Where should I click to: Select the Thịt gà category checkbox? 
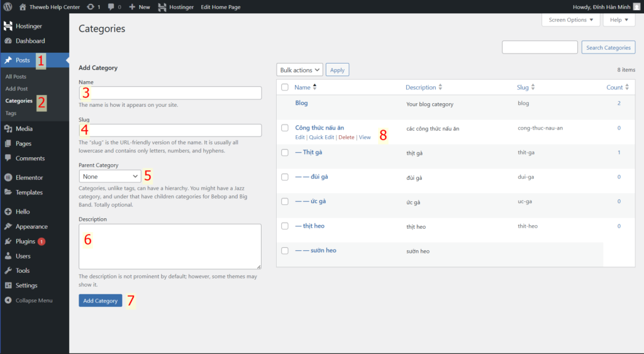[285, 152]
